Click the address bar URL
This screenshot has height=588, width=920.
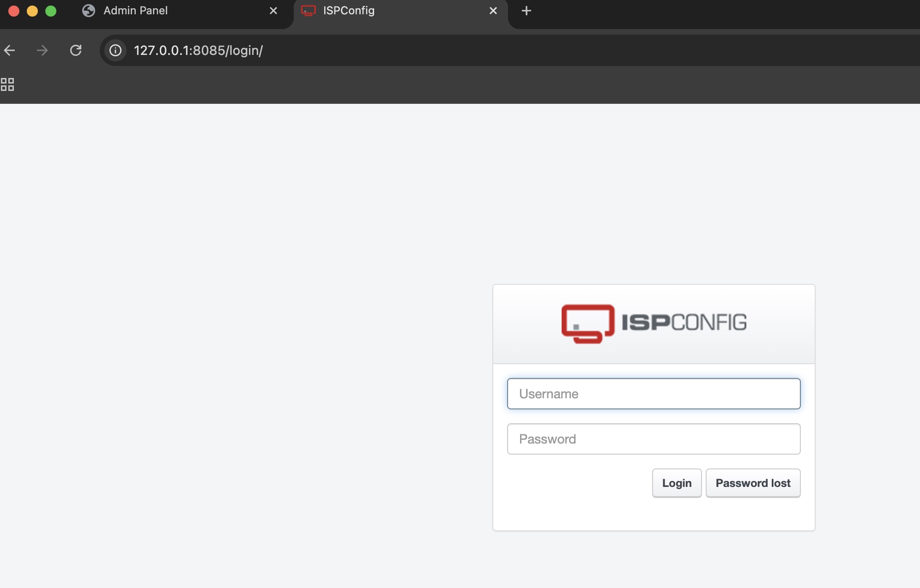pyautogui.click(x=199, y=50)
